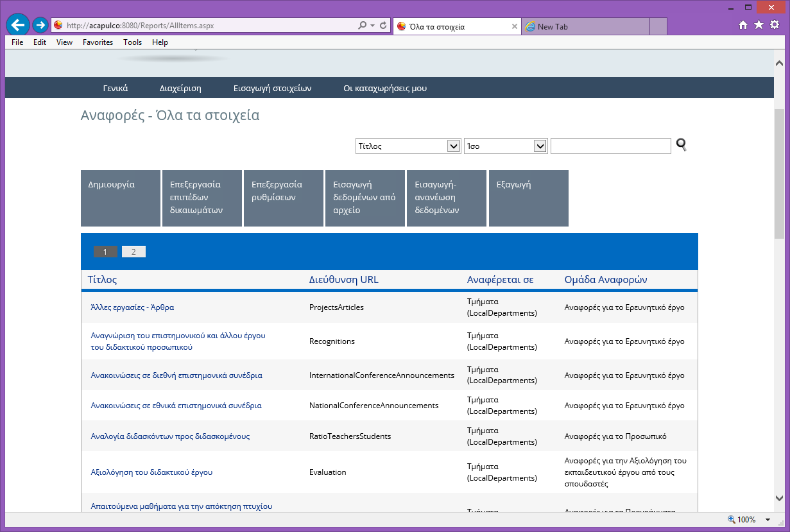Open 'Αναγνώριση του επιστημονικού' report link
Image resolution: width=790 pixels, height=532 pixels.
pos(178,341)
